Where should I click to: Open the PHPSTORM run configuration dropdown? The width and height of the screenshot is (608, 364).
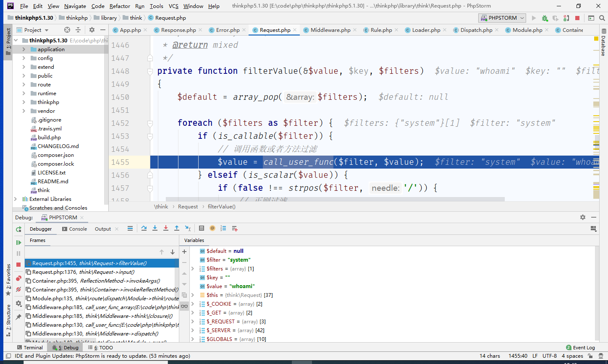tap(503, 18)
